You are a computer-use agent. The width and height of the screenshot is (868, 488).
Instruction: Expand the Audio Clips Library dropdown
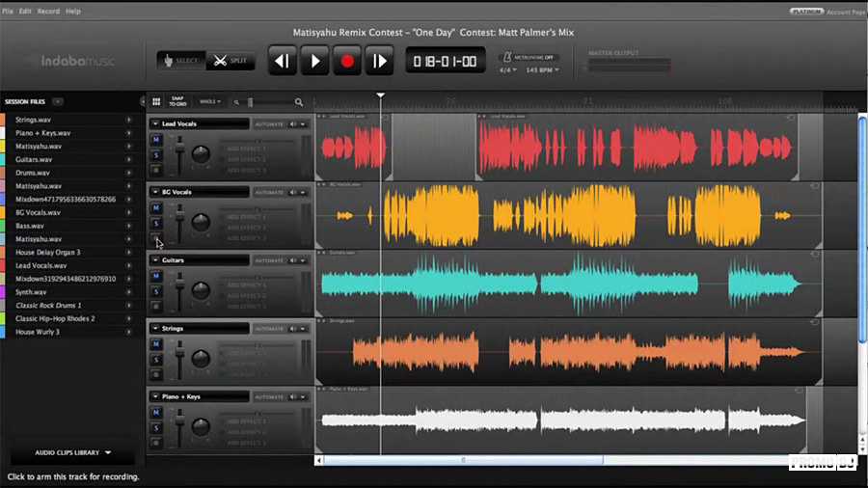pyautogui.click(x=72, y=452)
